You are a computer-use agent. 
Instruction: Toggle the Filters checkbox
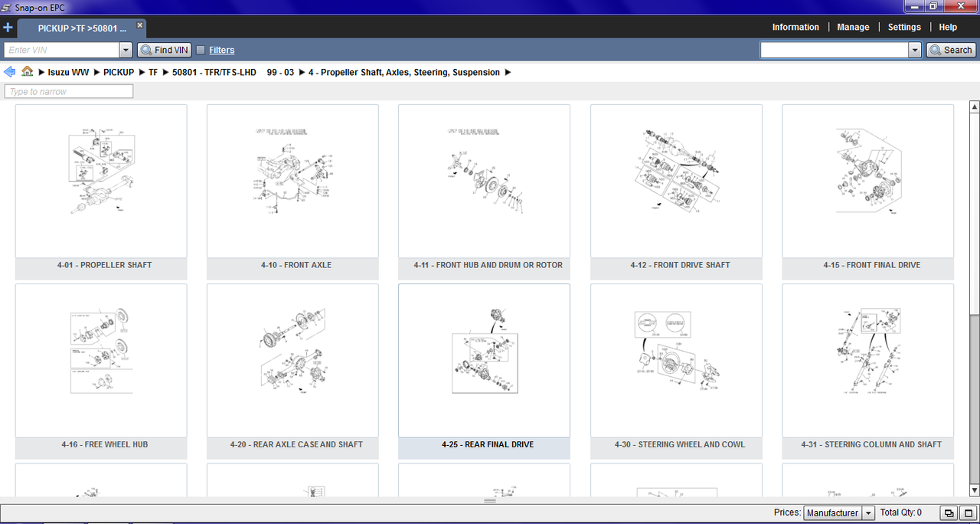coord(201,50)
